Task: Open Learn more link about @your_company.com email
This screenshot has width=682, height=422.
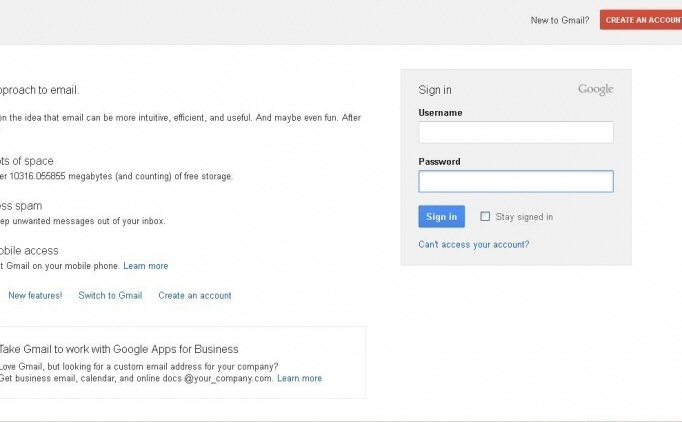Action: (299, 378)
